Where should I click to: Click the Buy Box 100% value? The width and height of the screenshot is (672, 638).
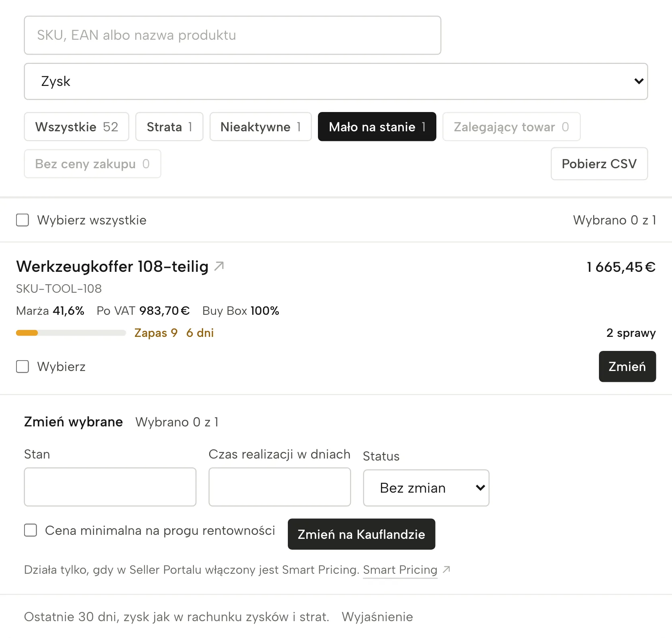point(241,311)
